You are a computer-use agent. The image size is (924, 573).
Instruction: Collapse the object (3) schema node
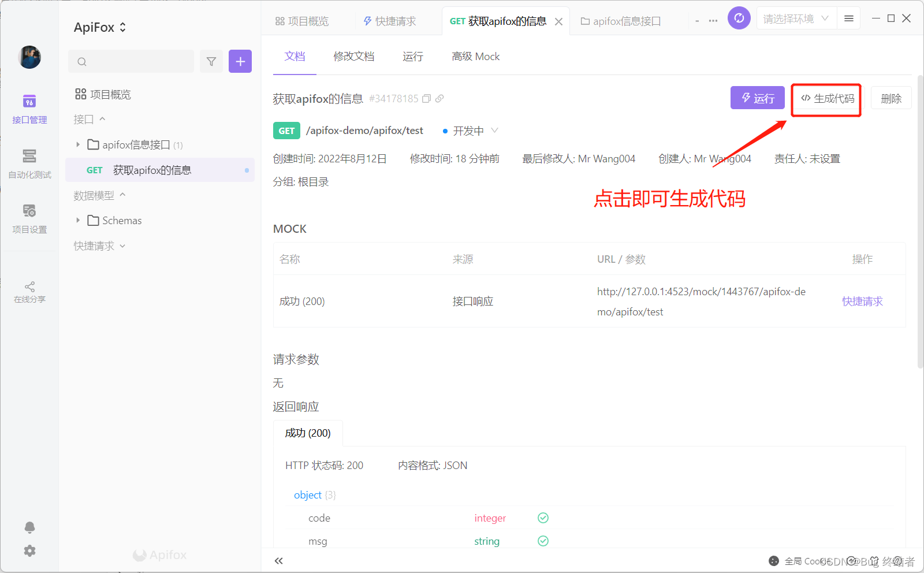pos(315,495)
